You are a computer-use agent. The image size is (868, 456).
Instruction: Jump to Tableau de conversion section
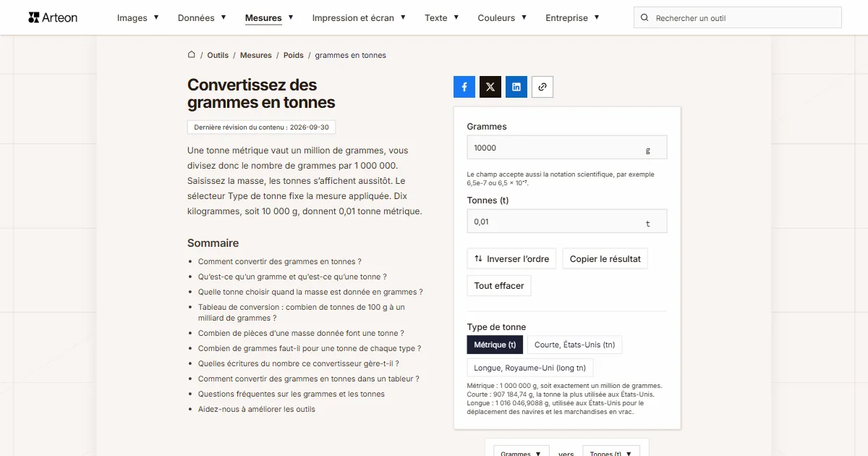coord(302,313)
